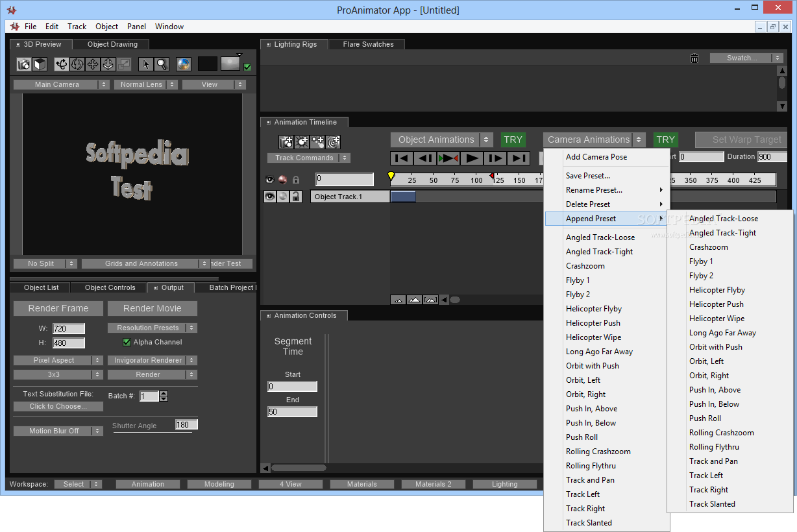This screenshot has height=532, width=797.
Task: Click the Render Movie button
Action: click(153, 308)
